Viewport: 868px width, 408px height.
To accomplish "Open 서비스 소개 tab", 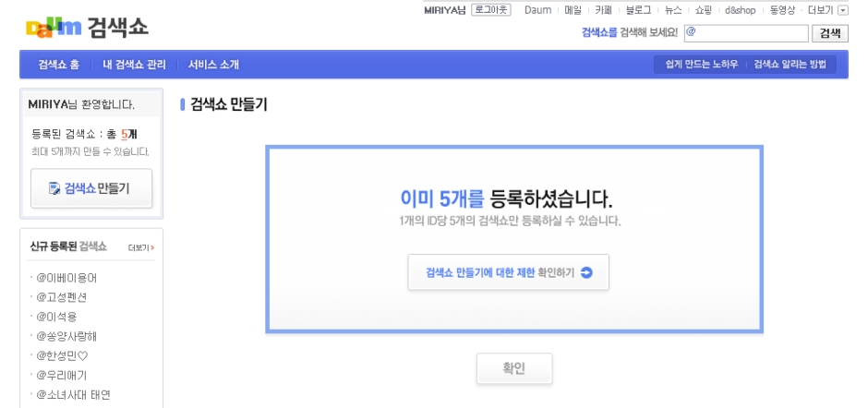I will pos(213,65).
